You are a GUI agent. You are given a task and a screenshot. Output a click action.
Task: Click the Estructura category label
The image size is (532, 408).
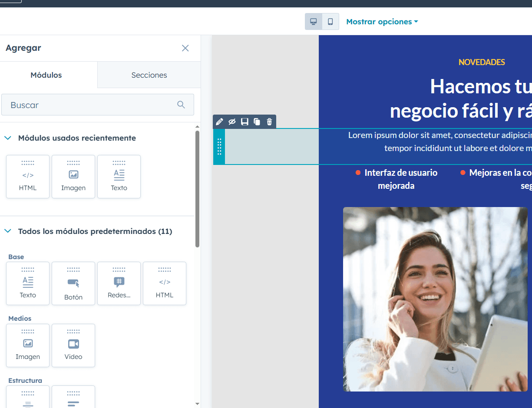coord(25,381)
